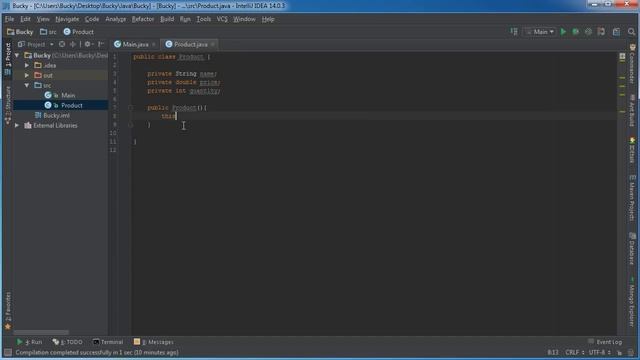Click 'Compilation completed successfully' status message
Image resolution: width=640 pixels, height=360 pixels.
click(97, 352)
